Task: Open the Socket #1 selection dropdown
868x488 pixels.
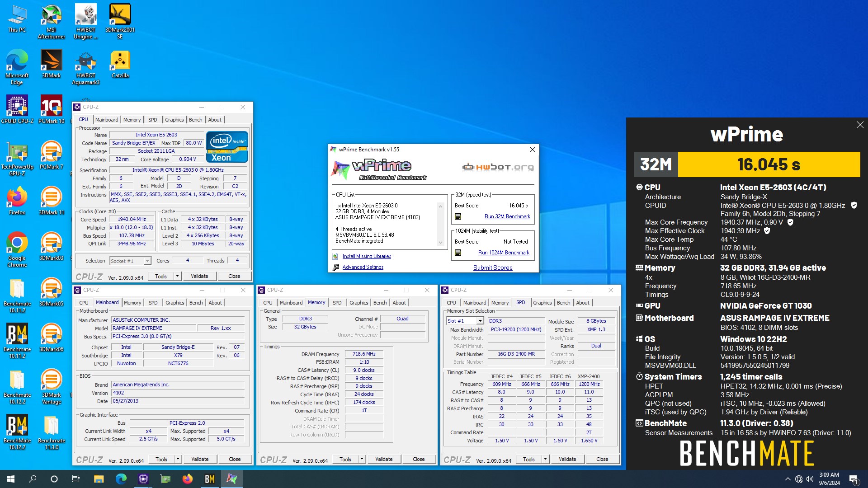Action: pos(130,261)
